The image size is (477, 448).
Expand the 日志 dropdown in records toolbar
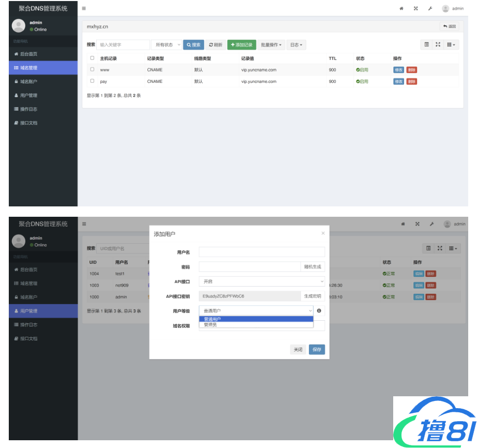tap(296, 45)
